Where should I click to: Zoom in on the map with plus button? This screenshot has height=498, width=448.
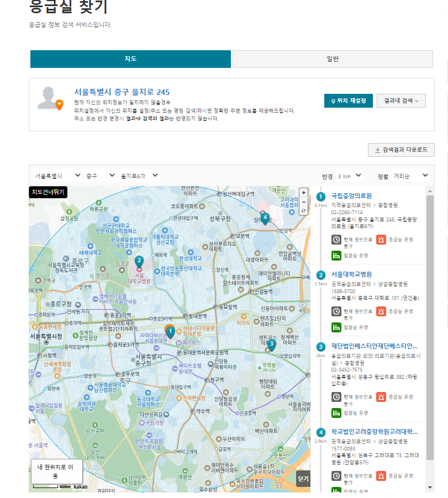(x=304, y=193)
